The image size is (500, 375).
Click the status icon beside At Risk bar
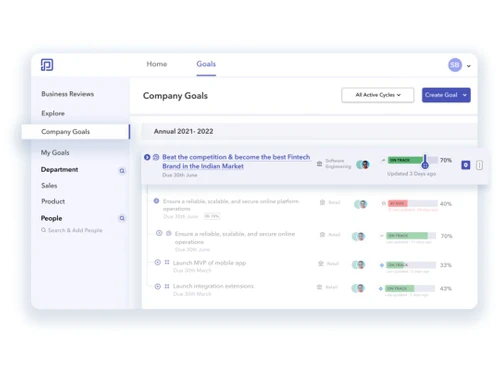(384, 203)
